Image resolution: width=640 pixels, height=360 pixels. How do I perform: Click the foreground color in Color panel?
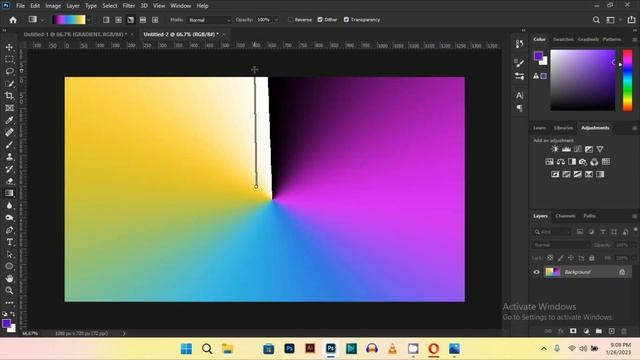(538, 56)
